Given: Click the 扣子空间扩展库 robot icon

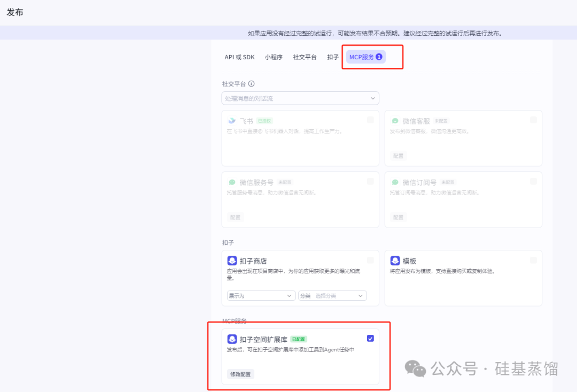Looking at the screenshot, I should coord(232,339).
